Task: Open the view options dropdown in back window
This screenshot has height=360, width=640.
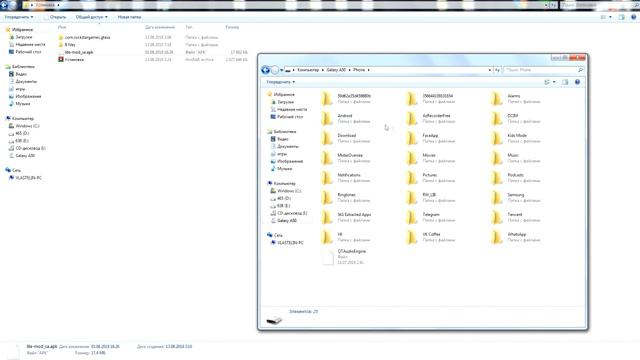Action: 610,17
